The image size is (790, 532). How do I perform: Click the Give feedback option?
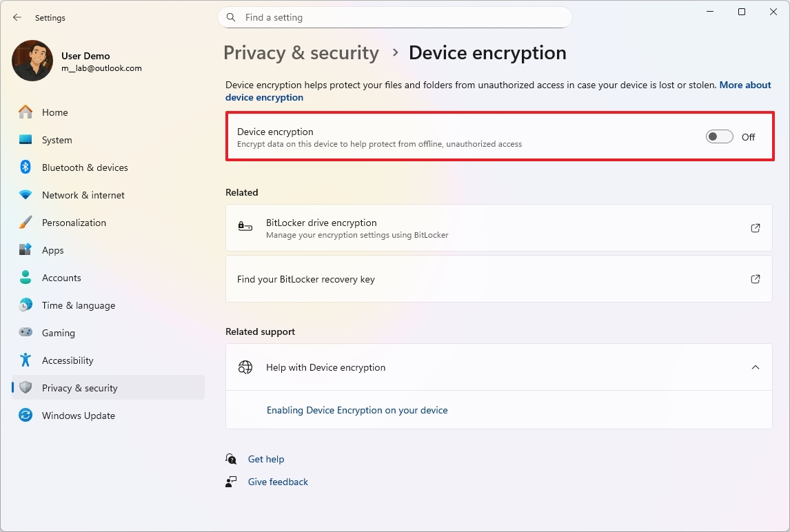(278, 481)
